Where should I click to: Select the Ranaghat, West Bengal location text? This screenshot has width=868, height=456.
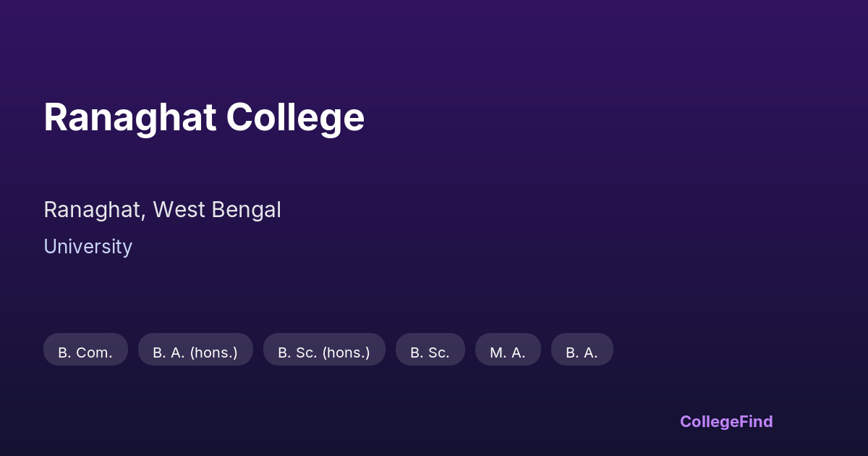[x=162, y=210]
